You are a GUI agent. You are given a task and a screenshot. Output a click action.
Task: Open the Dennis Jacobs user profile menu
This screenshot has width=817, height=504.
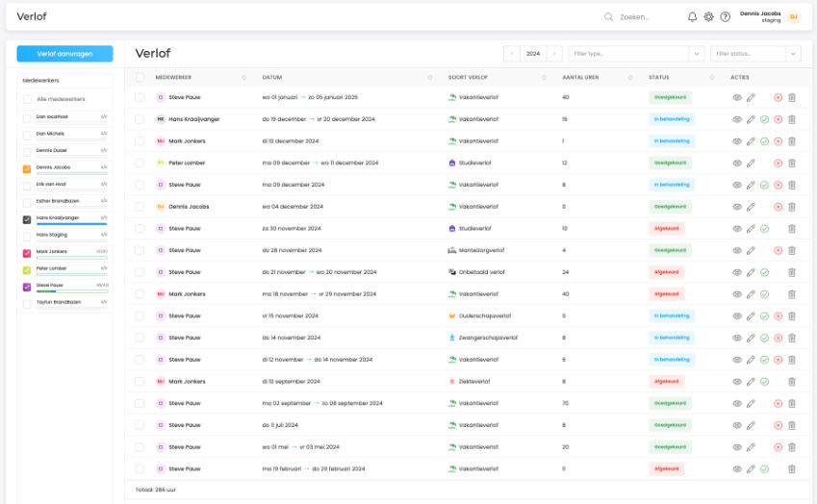770,16
